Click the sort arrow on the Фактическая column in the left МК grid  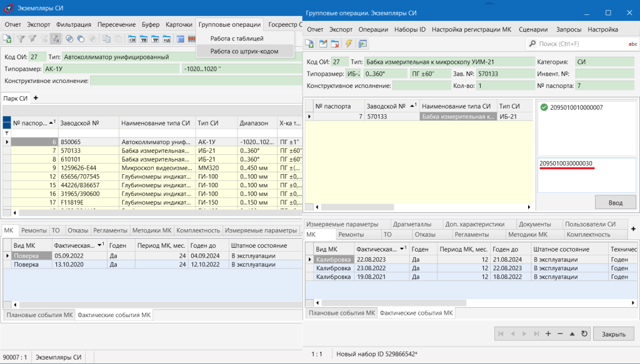click(101, 245)
